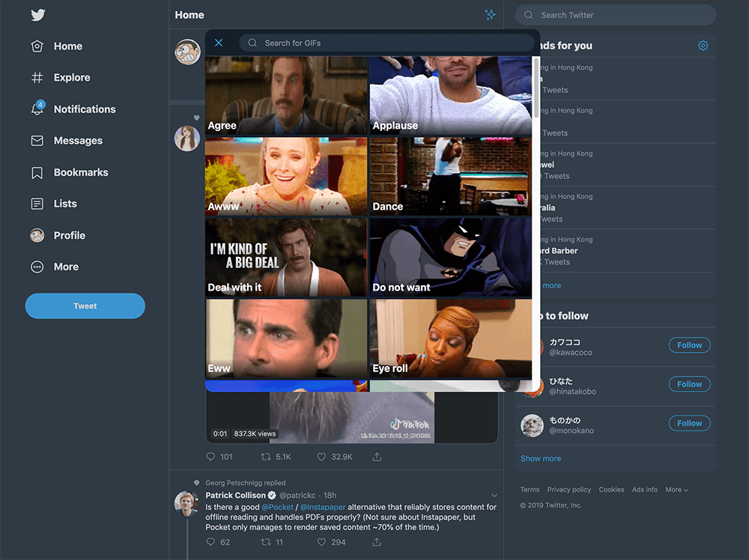Click the notifications bell icon
Screen dimensions: 749x560
(37, 109)
